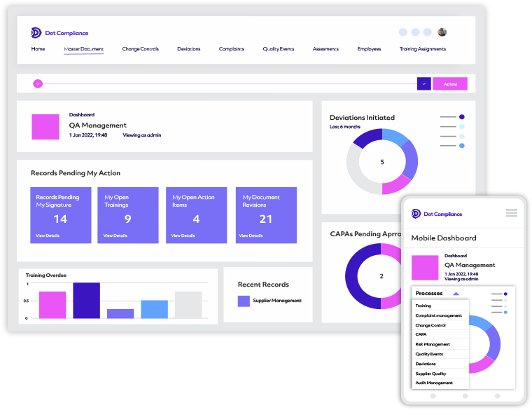Click the pink checkmark circle on progress bar
Screen dimensions: 532x410
tap(38, 83)
